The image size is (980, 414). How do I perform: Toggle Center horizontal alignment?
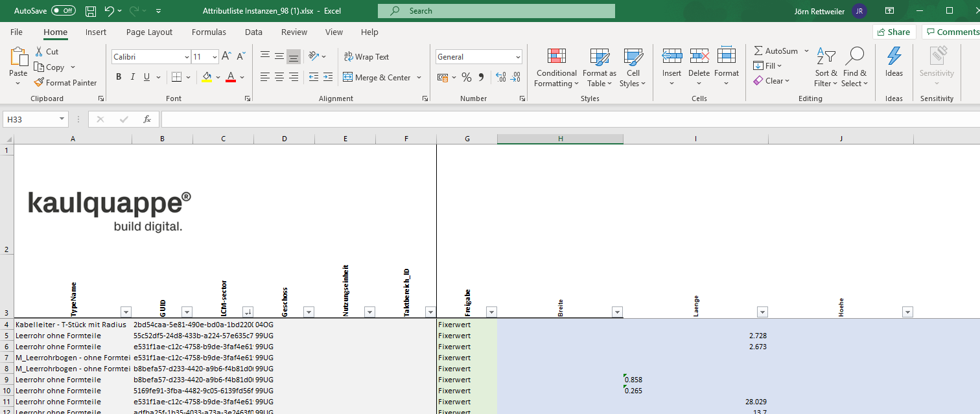coord(279,77)
